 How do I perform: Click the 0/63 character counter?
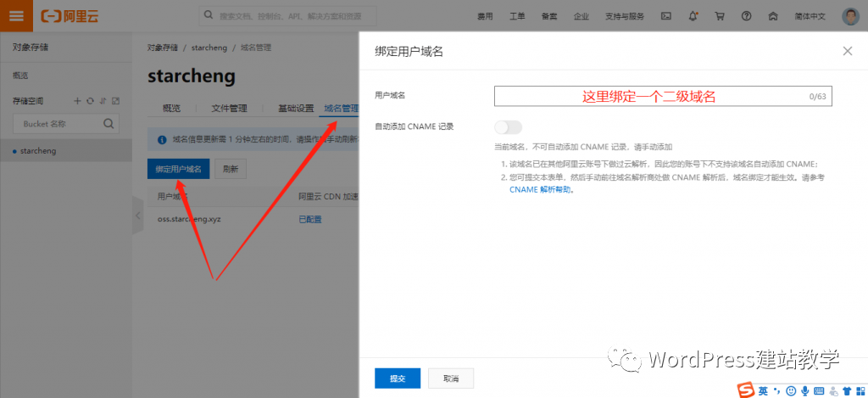(818, 97)
